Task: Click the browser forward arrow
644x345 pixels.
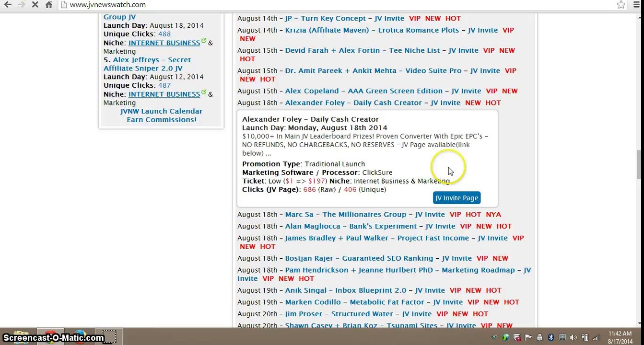Action: [22, 5]
